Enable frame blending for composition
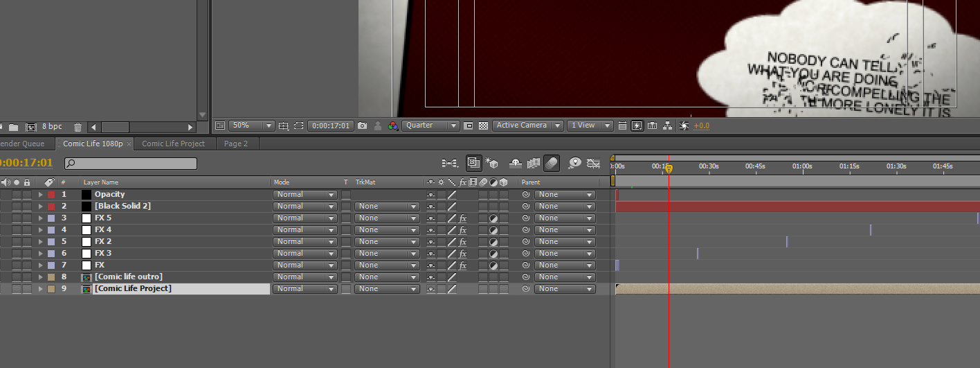This screenshot has width=980, height=368. 533,163
